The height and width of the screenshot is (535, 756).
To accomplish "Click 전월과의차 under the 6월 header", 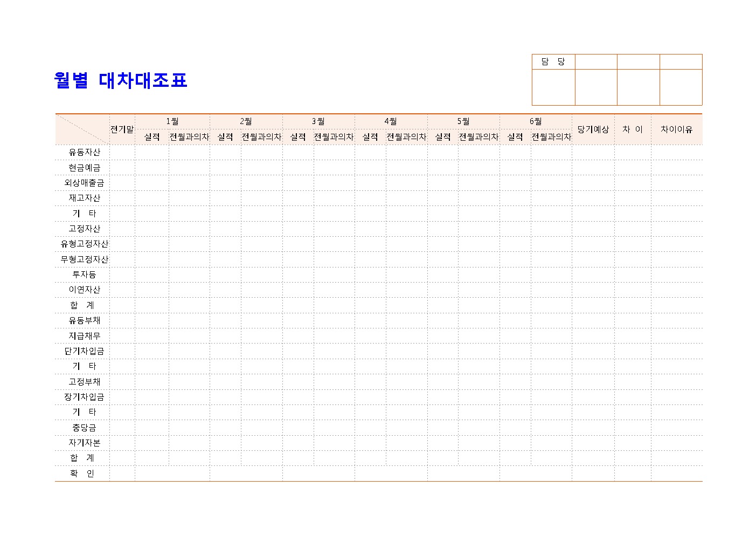I will click(x=551, y=137).
